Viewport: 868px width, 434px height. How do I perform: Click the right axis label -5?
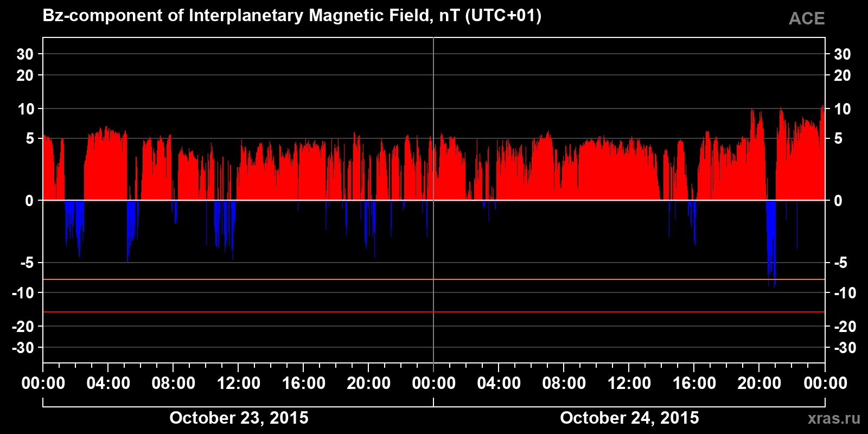[840, 263]
